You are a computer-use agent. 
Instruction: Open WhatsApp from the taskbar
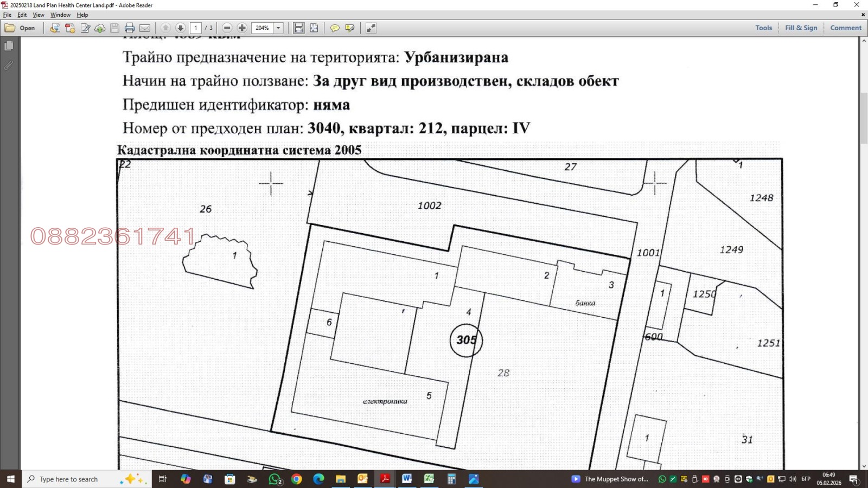275,479
